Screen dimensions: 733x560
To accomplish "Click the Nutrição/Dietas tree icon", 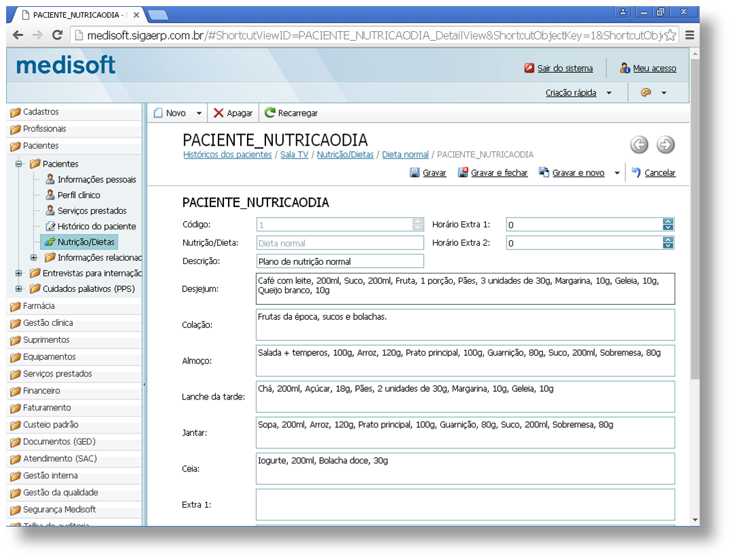I will pos(50,242).
